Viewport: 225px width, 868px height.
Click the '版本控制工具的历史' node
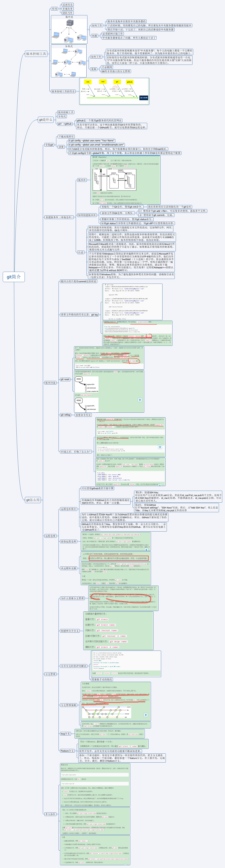[63, 91]
